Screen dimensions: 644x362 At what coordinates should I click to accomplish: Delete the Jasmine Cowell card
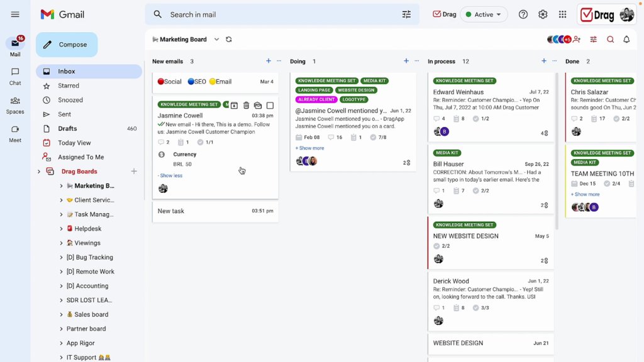tap(246, 106)
